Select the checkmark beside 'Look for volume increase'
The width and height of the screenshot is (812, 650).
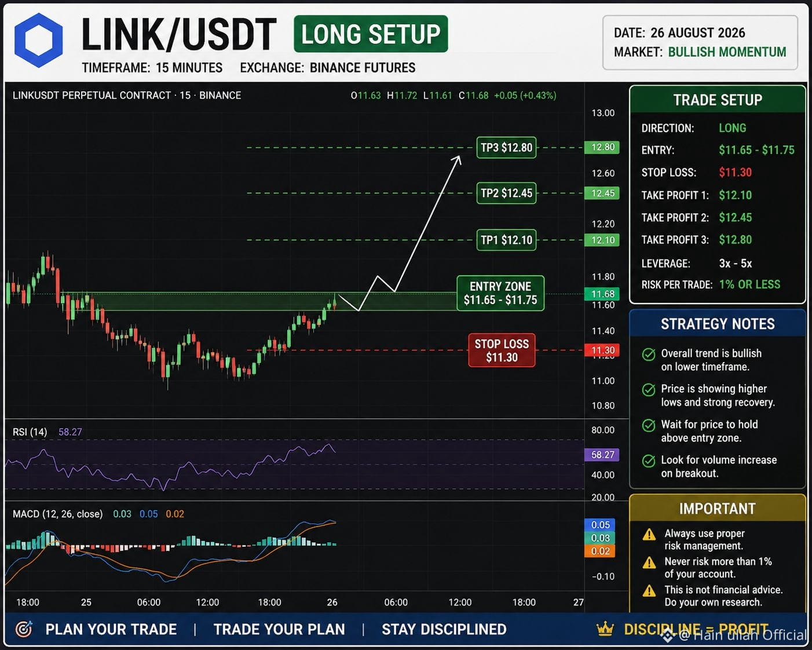coord(649,461)
